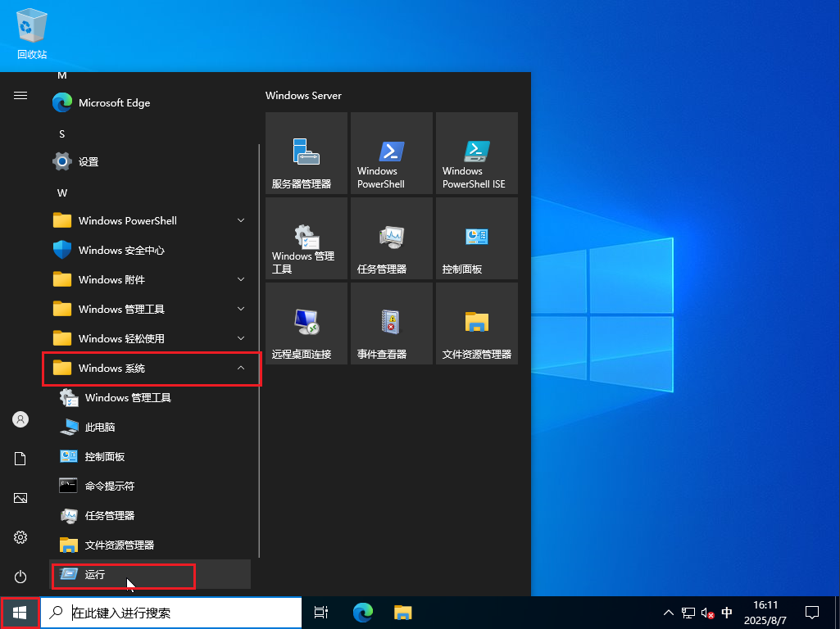Click the user account icon in Start
Image resolution: width=840 pixels, height=629 pixels.
[20, 419]
